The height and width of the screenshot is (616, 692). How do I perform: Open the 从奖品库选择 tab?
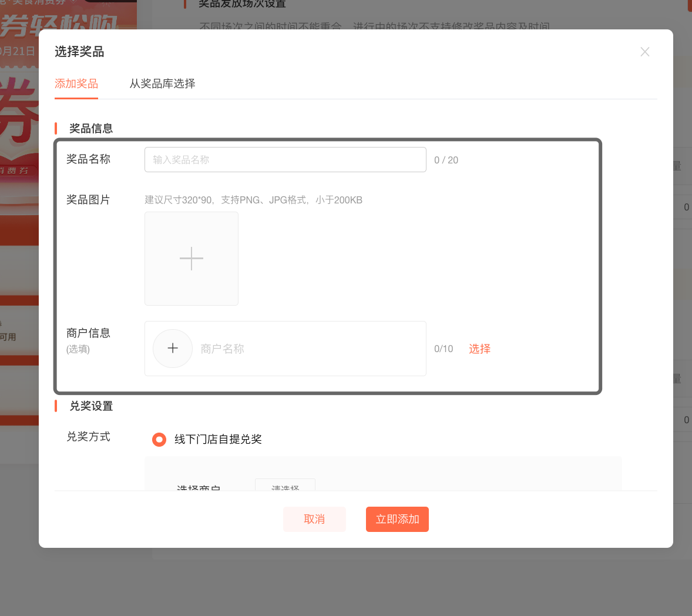162,84
